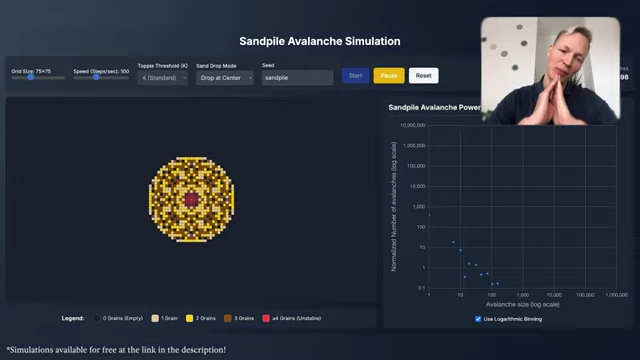Click the '0 Grains (Empty)' legend swatch
Viewport: 640px width, 360px height.
tap(97, 318)
